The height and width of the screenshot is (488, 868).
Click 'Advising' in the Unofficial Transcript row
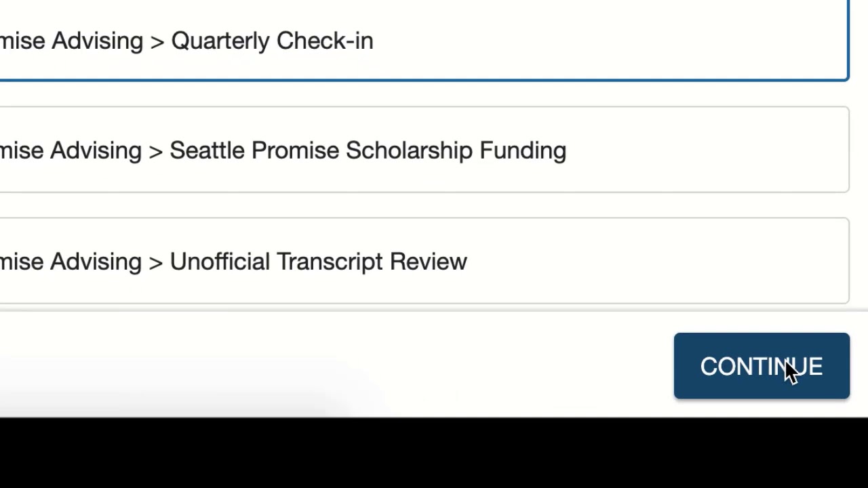coord(96,261)
